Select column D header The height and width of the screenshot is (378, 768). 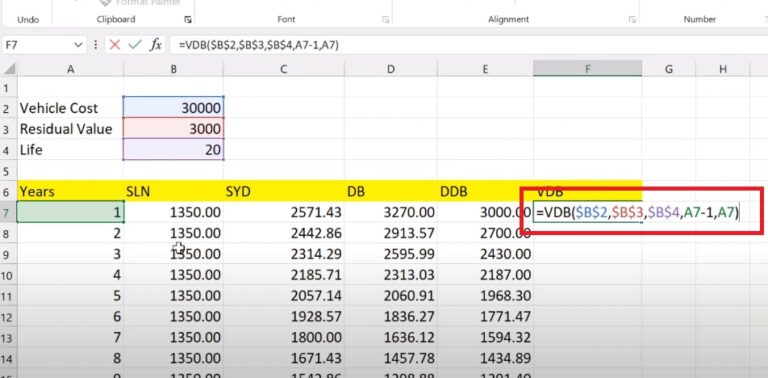click(x=390, y=70)
